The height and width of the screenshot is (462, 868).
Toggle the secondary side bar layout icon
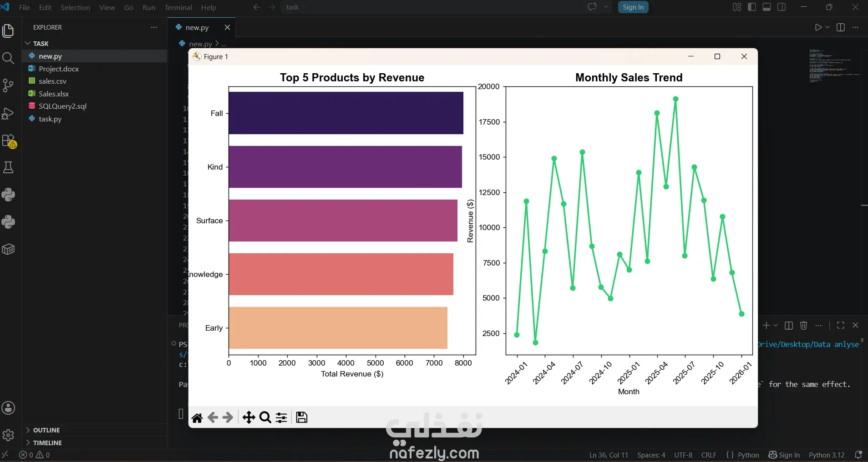click(782, 7)
